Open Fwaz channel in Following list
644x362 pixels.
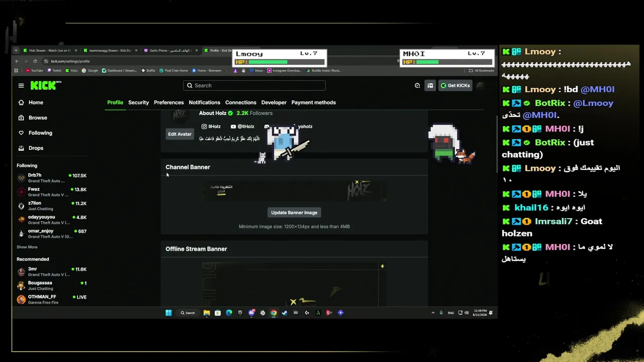click(x=52, y=192)
